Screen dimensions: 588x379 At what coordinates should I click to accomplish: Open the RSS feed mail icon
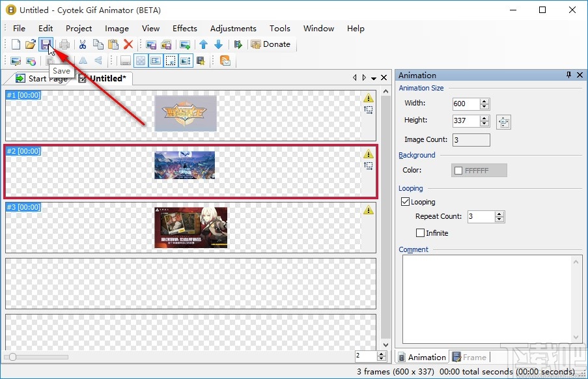point(225,61)
